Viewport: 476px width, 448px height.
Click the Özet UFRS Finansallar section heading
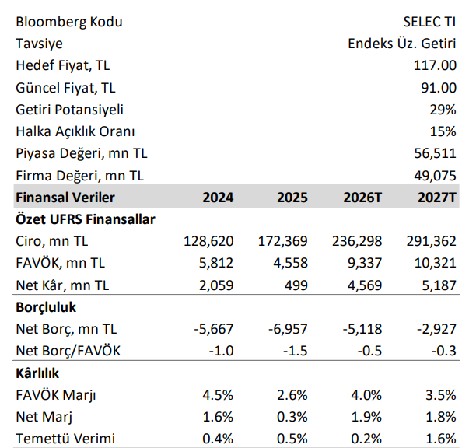click(x=85, y=219)
